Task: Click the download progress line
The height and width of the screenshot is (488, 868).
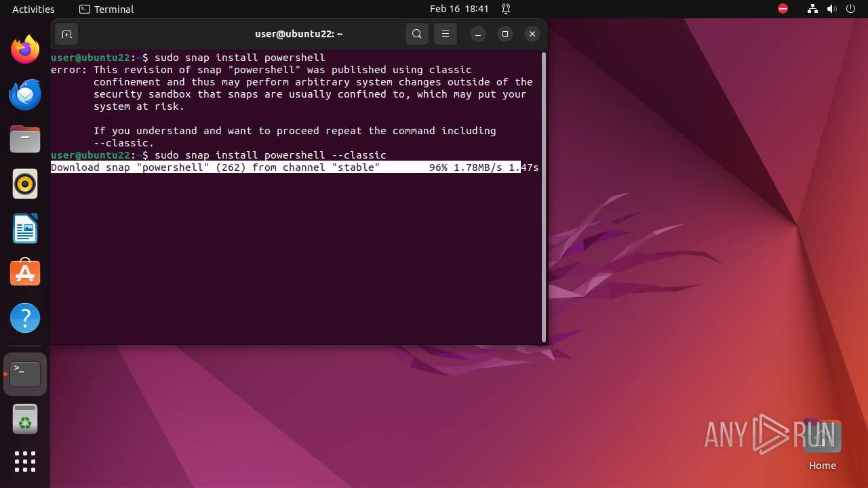Action: (295, 167)
